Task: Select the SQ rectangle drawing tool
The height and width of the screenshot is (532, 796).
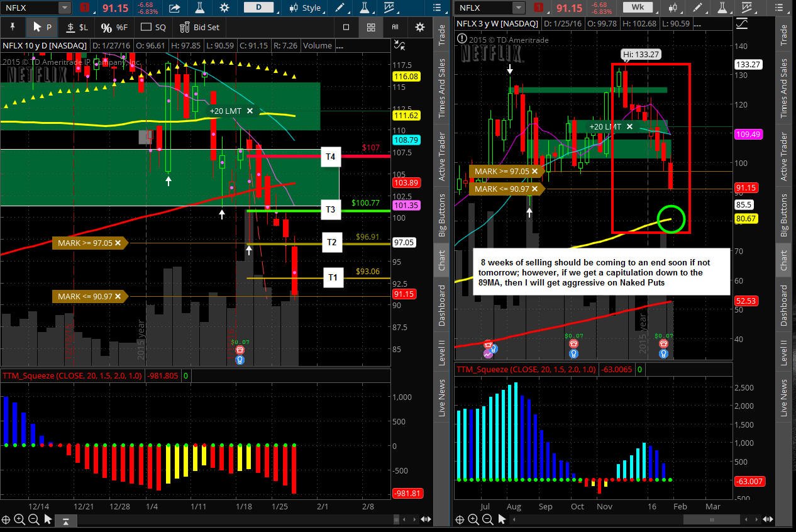Action: point(153,27)
